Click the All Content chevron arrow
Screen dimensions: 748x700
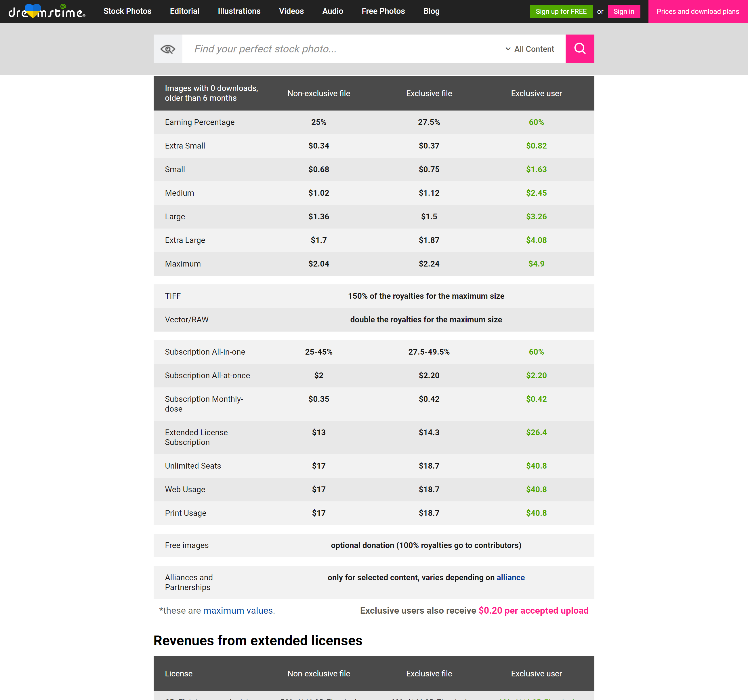pos(507,49)
